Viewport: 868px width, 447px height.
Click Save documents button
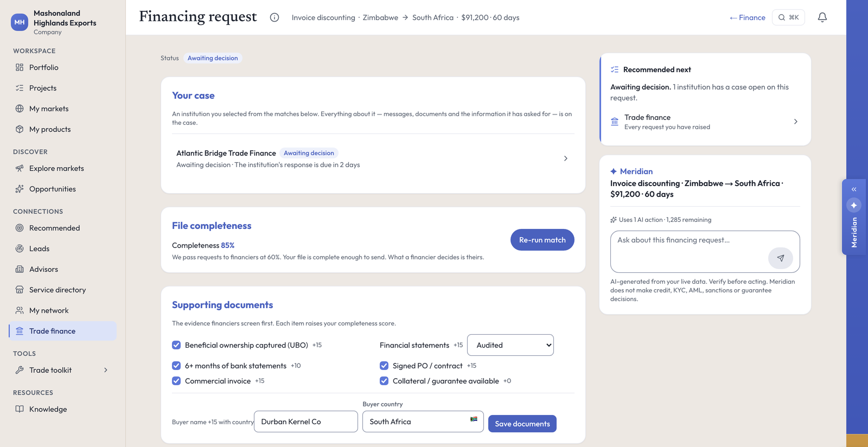click(x=522, y=424)
